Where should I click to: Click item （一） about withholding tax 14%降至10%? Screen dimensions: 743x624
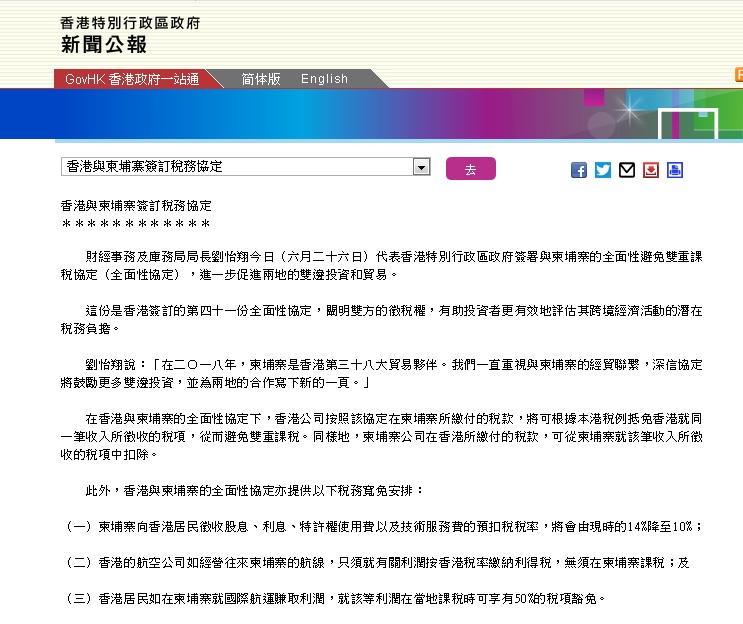click(383, 527)
